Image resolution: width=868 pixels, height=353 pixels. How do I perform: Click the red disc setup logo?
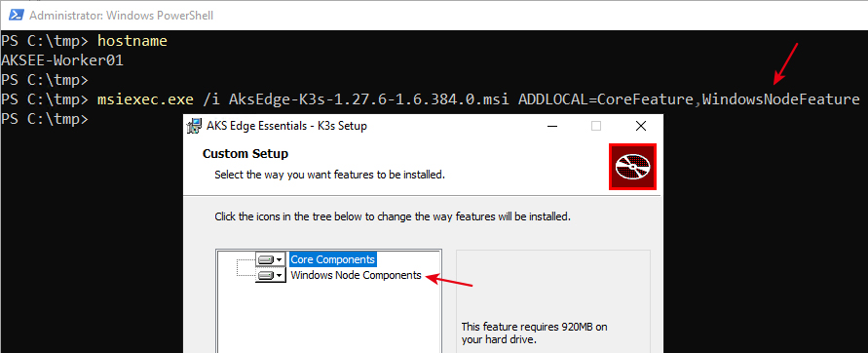coord(632,166)
